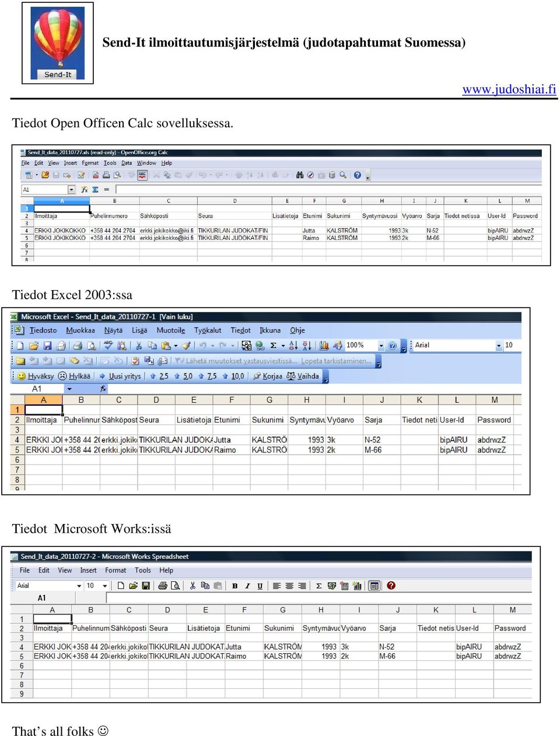
Task: Select column G header in Works
Action: (283, 610)
